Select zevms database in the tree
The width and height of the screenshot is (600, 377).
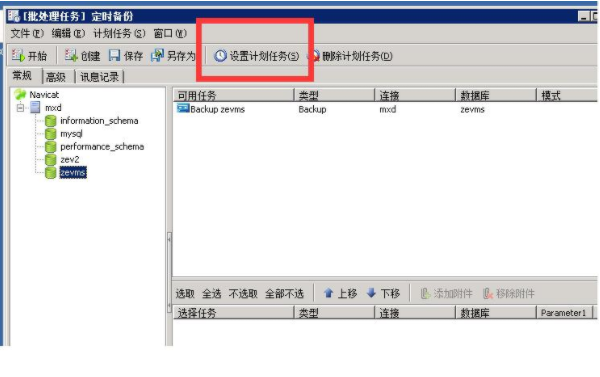click(73, 173)
